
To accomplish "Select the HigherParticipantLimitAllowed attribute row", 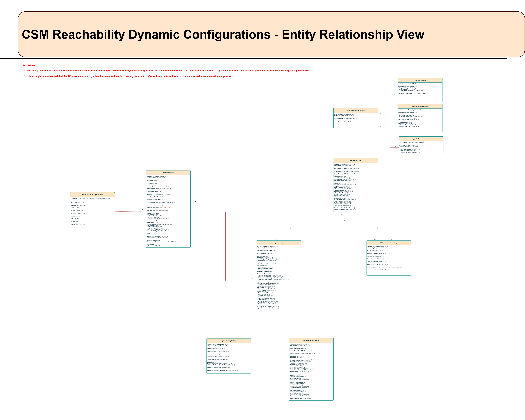I will [x=302, y=399].
